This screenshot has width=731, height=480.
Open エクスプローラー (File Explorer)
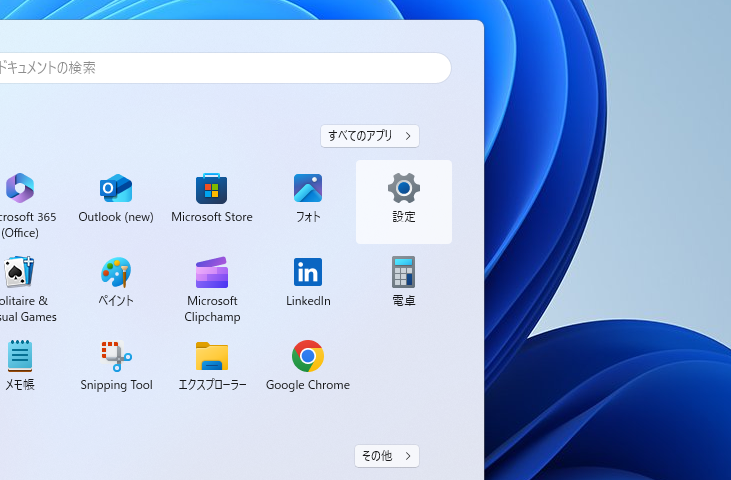(x=211, y=357)
